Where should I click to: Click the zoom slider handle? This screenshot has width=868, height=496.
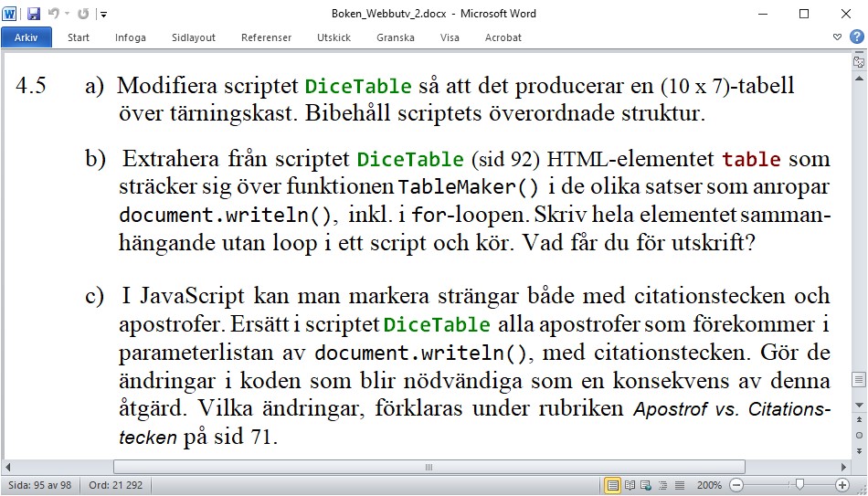[x=799, y=485]
